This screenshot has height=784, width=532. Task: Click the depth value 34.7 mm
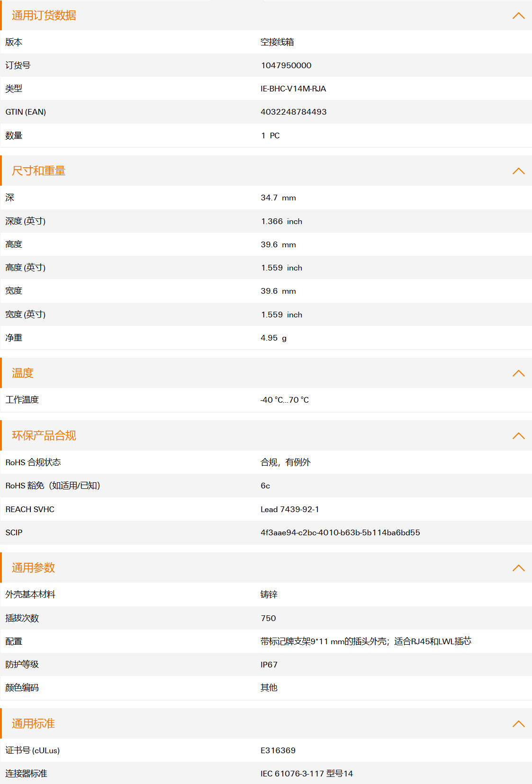click(x=279, y=198)
